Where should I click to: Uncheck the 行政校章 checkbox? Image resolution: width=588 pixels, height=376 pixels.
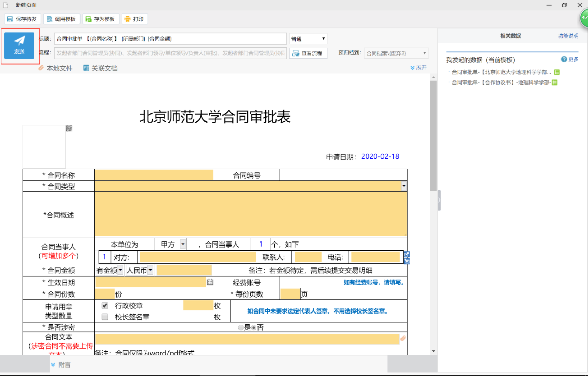pyautogui.click(x=105, y=306)
